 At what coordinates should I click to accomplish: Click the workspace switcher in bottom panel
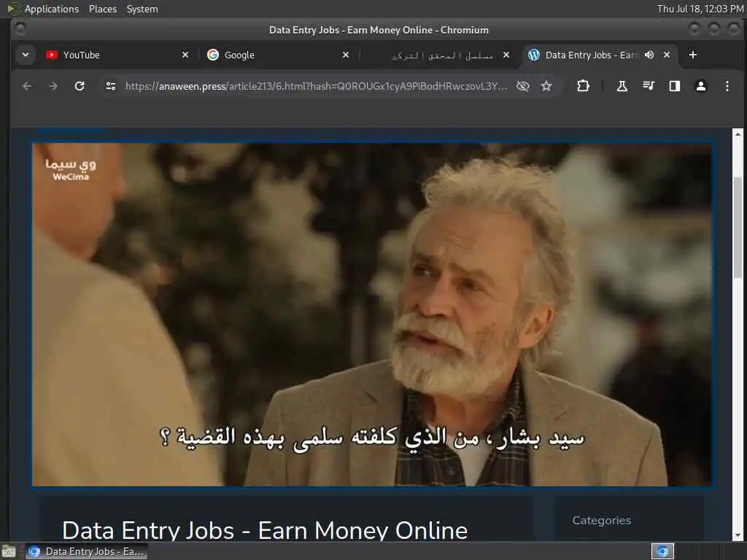662,551
